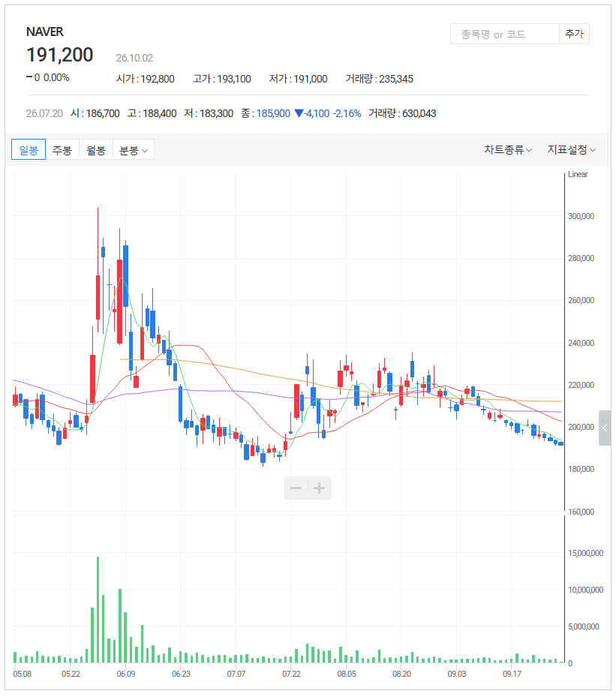This screenshot has width=616, height=697.
Task: Click the 저가 : 191,000 low price
Action: (298, 79)
